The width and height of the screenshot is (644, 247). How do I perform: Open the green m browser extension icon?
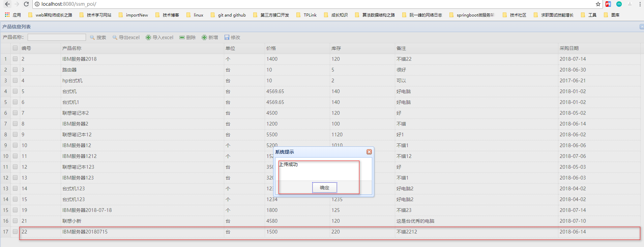(x=619, y=4)
